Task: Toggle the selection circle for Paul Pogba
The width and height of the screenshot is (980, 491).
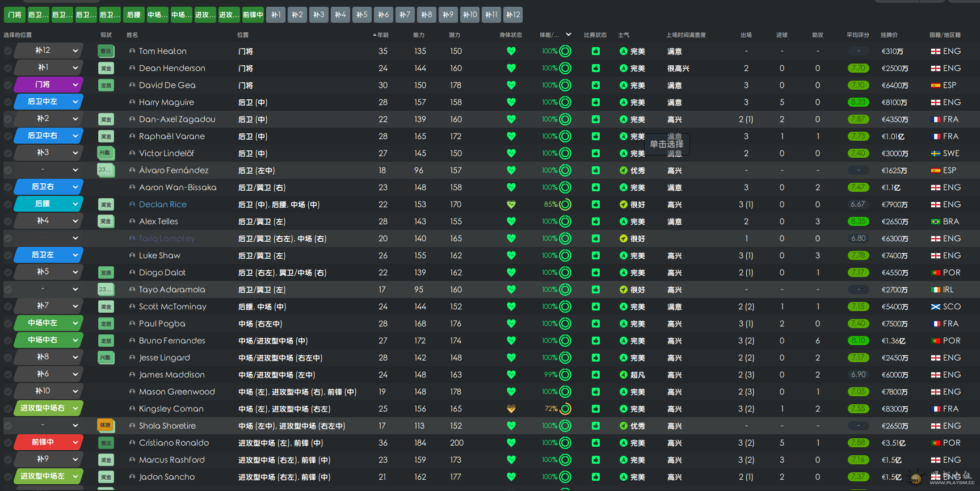Action: pos(8,324)
